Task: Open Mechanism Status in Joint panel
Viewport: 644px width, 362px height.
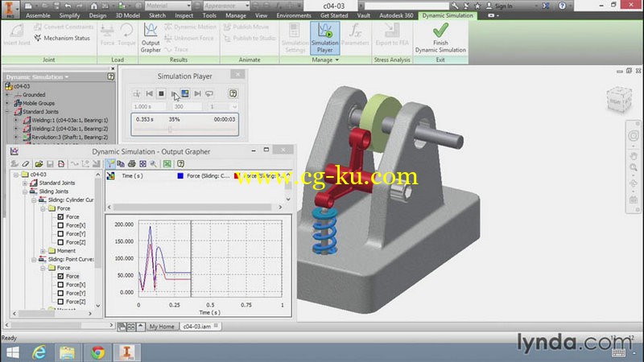Action: 62,38
